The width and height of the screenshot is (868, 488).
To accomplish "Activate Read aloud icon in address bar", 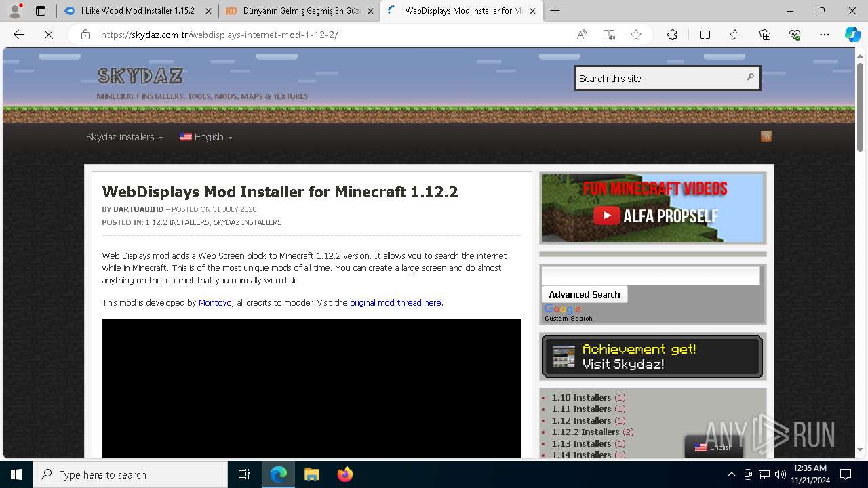I will (582, 35).
